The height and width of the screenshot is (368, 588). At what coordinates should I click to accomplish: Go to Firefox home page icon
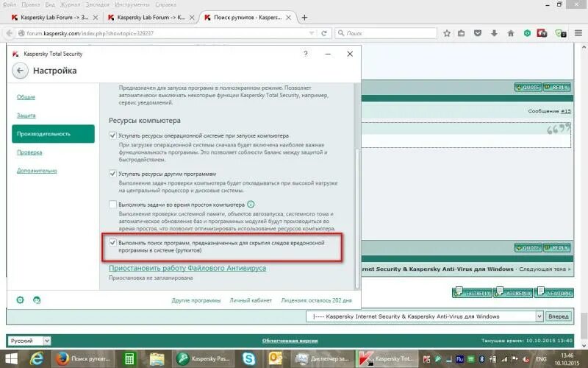tap(511, 33)
